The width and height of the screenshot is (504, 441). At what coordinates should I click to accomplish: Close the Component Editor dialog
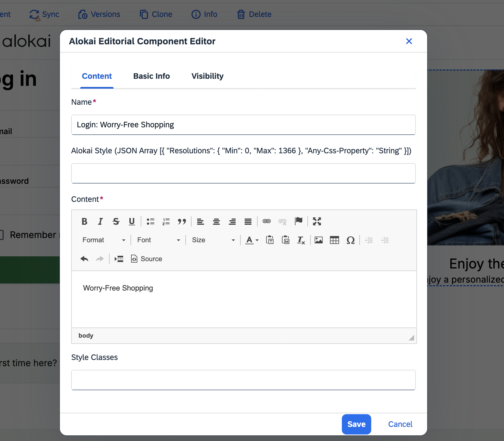[409, 41]
